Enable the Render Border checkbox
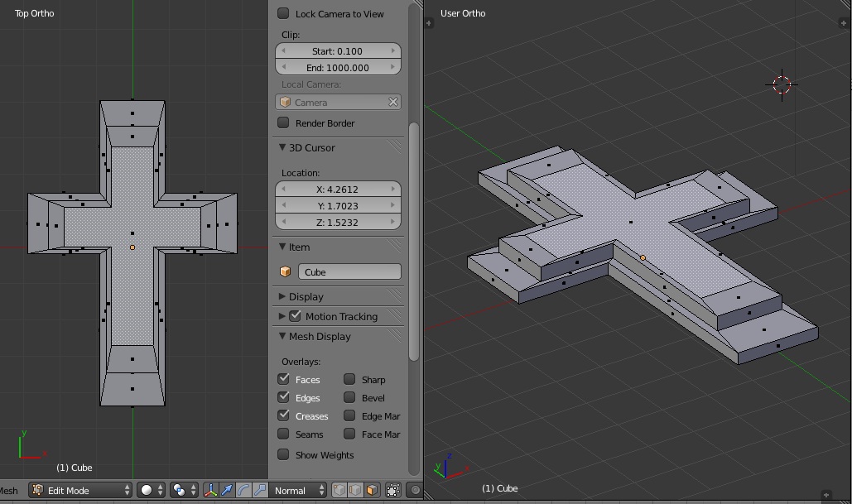 [x=284, y=123]
